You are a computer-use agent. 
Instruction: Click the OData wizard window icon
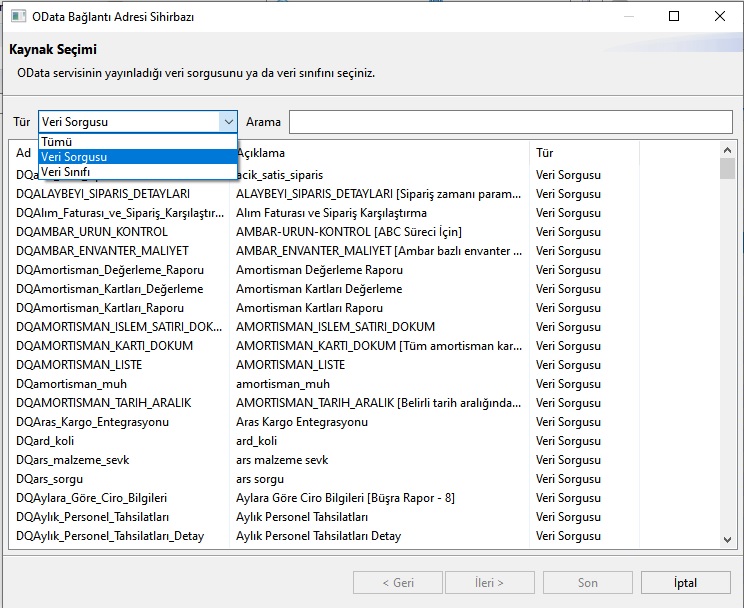(x=19, y=16)
